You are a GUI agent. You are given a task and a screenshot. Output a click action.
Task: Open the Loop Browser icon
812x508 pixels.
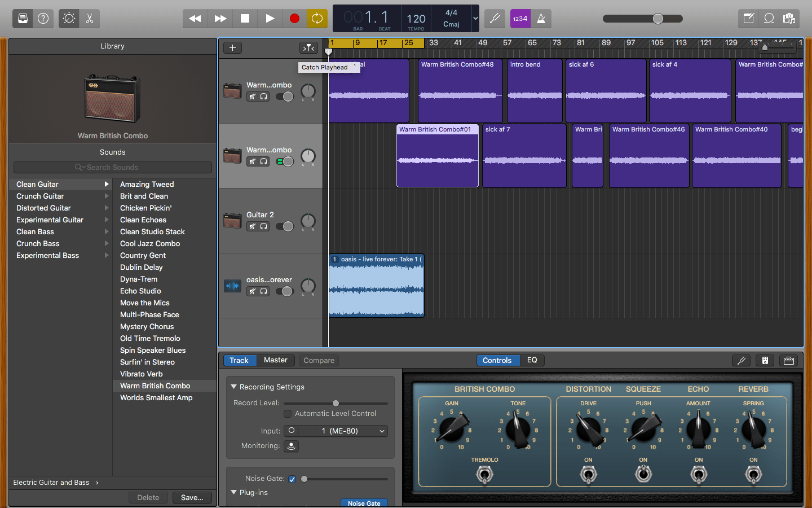[769, 19]
